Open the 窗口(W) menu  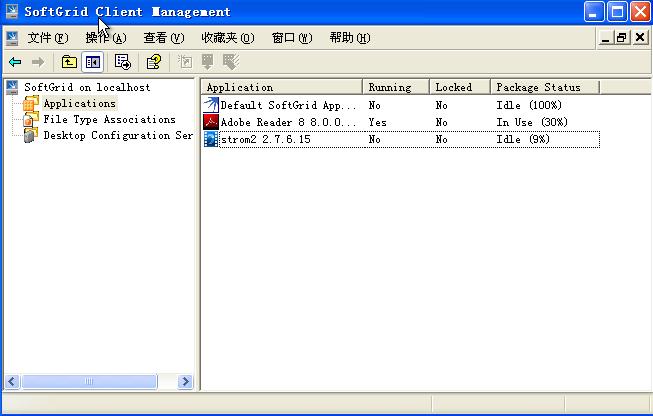(292, 38)
